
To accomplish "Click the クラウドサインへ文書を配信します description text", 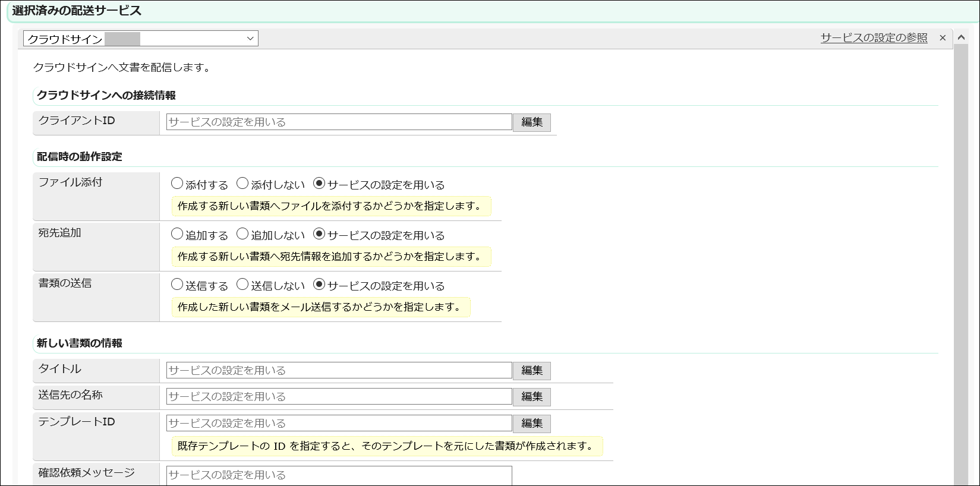I will pyautogui.click(x=124, y=67).
